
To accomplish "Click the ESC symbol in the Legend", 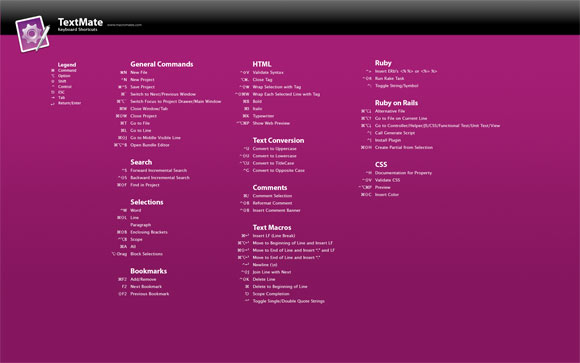I will pos(53,92).
